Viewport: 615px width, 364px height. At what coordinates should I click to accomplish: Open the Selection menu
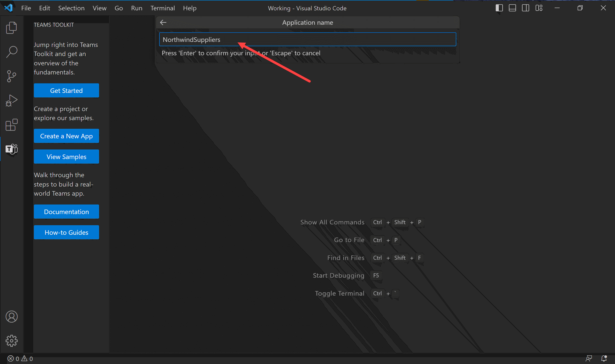click(71, 8)
